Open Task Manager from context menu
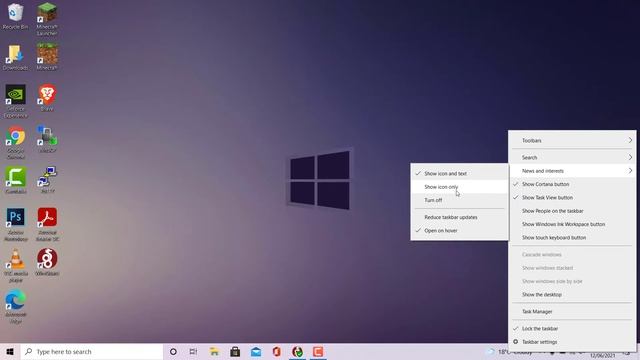This screenshot has height=360, width=640. click(x=572, y=311)
